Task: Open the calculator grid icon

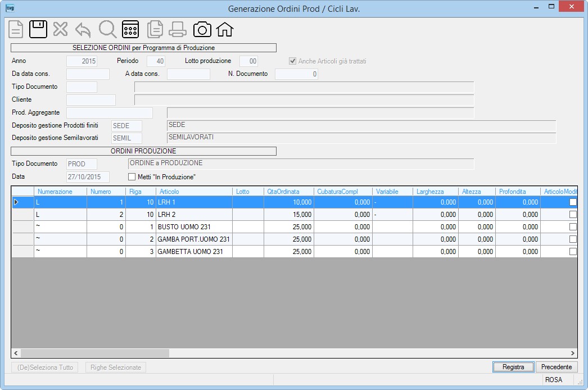Action: click(130, 29)
